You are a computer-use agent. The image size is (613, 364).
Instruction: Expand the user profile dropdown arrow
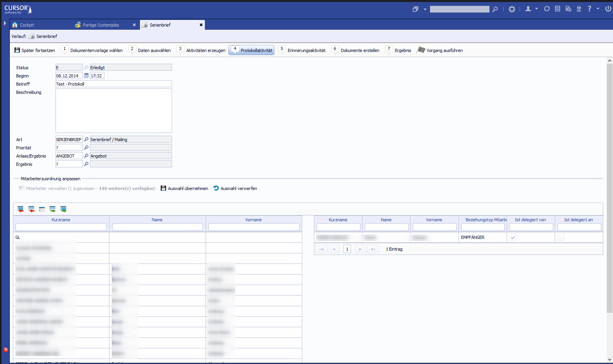536,9
